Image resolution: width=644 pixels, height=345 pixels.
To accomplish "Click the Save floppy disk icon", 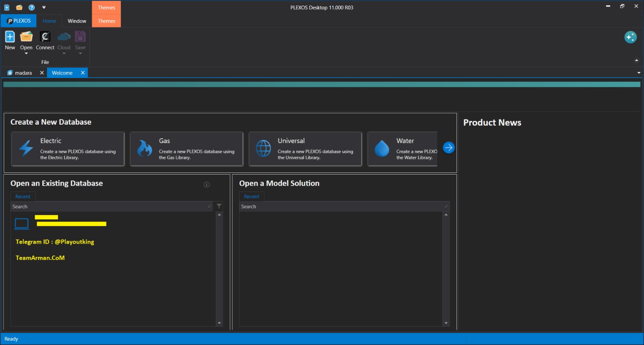I will [x=80, y=37].
